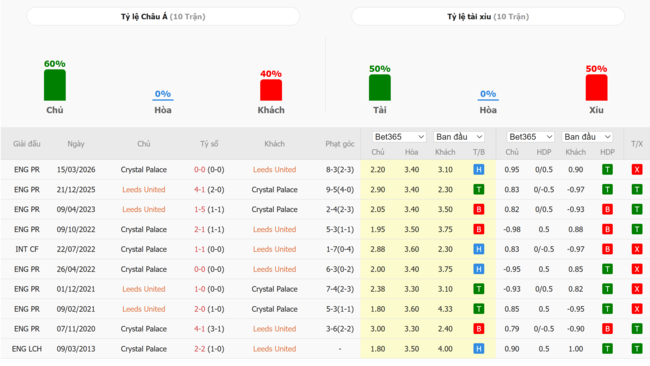650x366 pixels.
Task: Click the red X badge in 09/02/2021 row
Action: (x=637, y=309)
